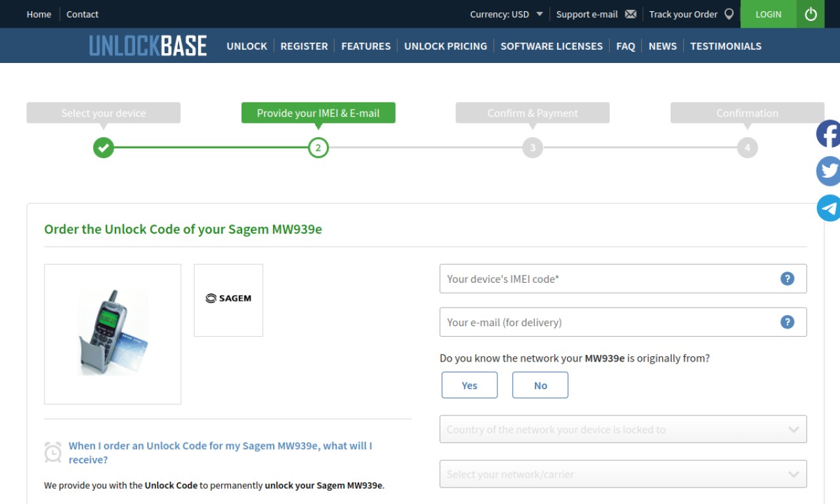Viewport: 840px width, 504px height.
Task: Click the power icon next to Login
Action: (x=810, y=14)
